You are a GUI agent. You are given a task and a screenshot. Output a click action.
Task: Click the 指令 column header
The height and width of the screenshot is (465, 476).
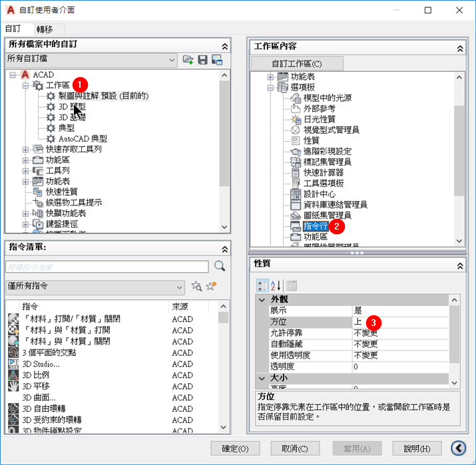pos(93,307)
